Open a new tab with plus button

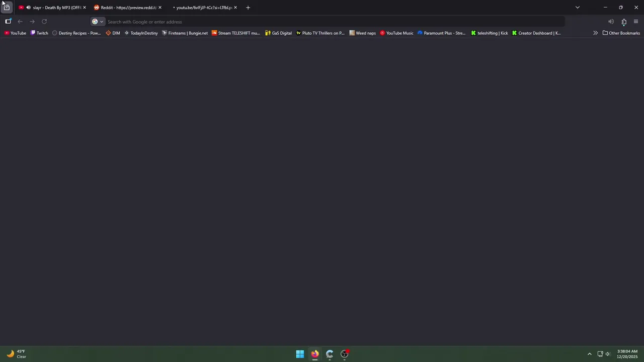point(248,8)
